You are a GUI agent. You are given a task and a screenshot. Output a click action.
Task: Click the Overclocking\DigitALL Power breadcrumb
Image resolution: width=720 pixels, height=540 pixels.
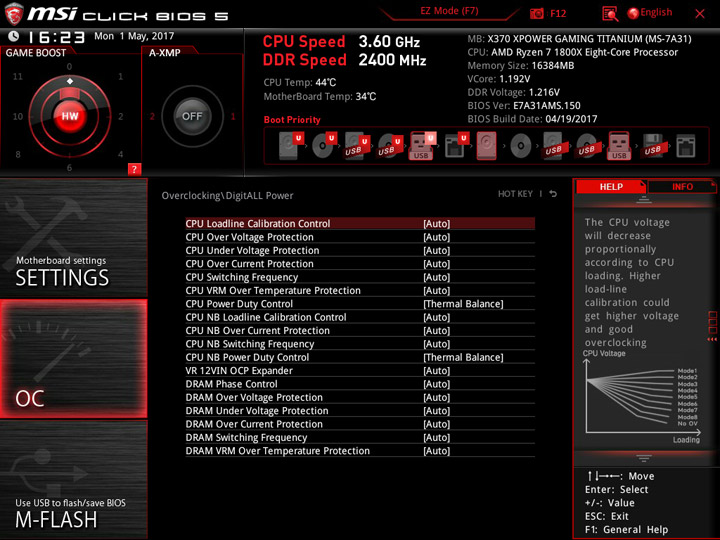click(227, 196)
